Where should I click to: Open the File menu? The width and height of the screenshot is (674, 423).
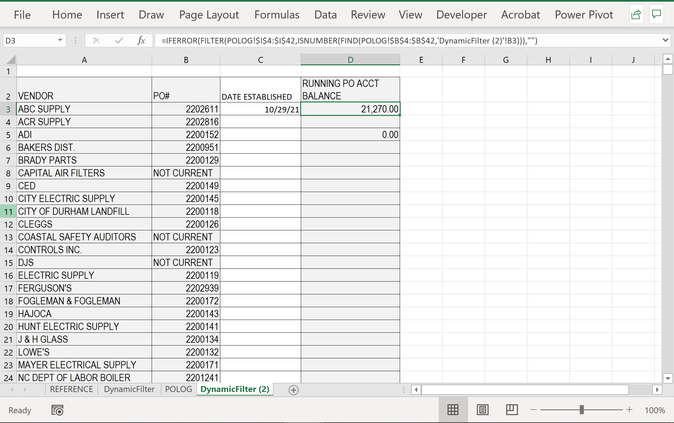(x=22, y=15)
